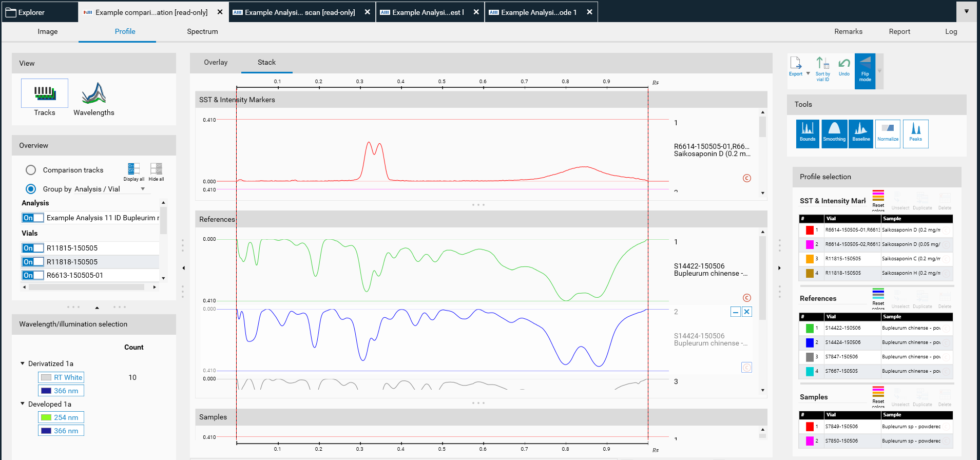Image resolution: width=980 pixels, height=460 pixels.
Task: Open the Spectrum tab
Action: (202, 31)
